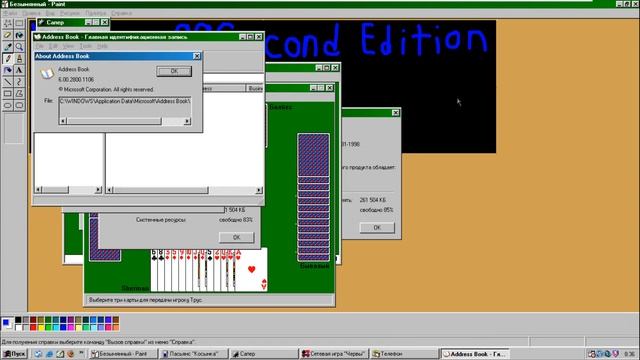Viewport: 640px width, 360px height.
Task: Click OK in the system resources dialog
Action: click(x=236, y=237)
